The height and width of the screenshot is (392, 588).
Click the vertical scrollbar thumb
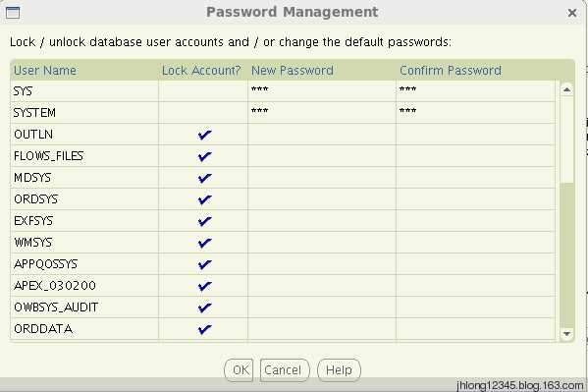coord(566,255)
